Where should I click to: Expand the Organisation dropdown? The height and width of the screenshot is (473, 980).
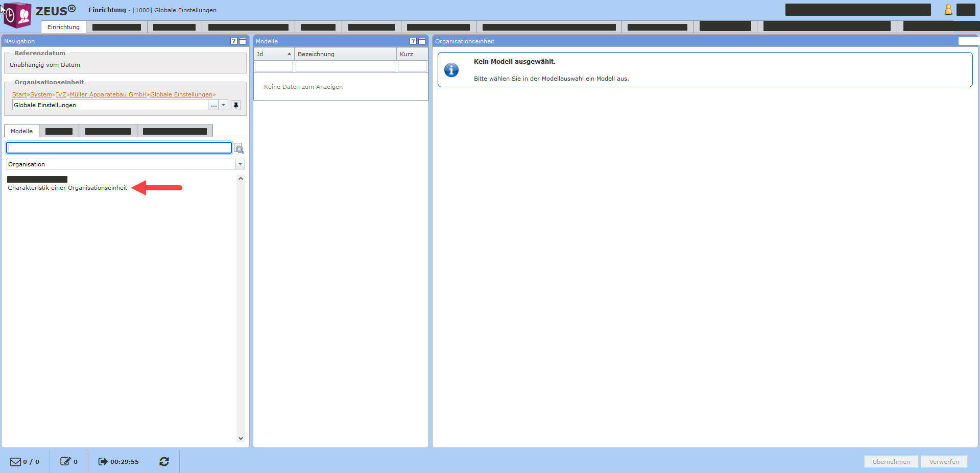click(240, 164)
